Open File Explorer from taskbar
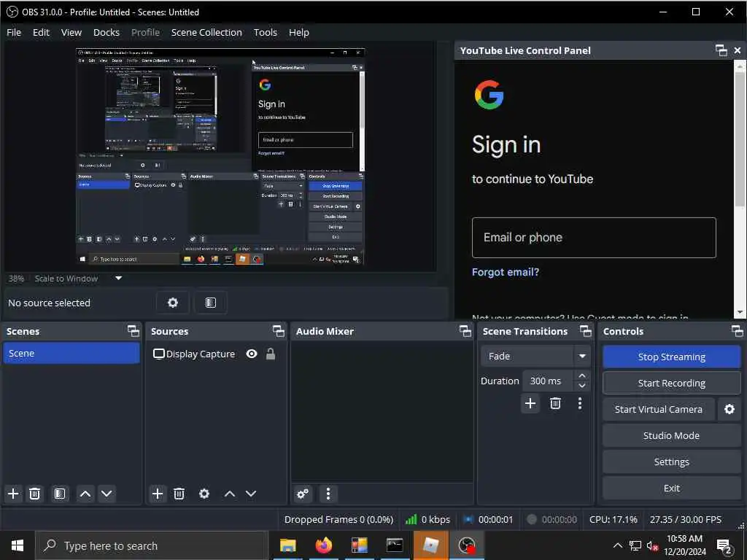747x560 pixels. [287, 545]
